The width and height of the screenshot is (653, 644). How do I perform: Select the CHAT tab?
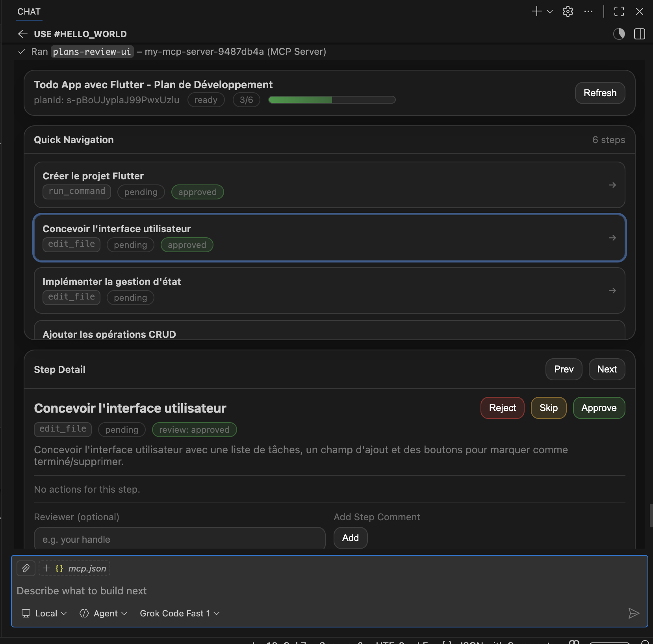pos(29,11)
